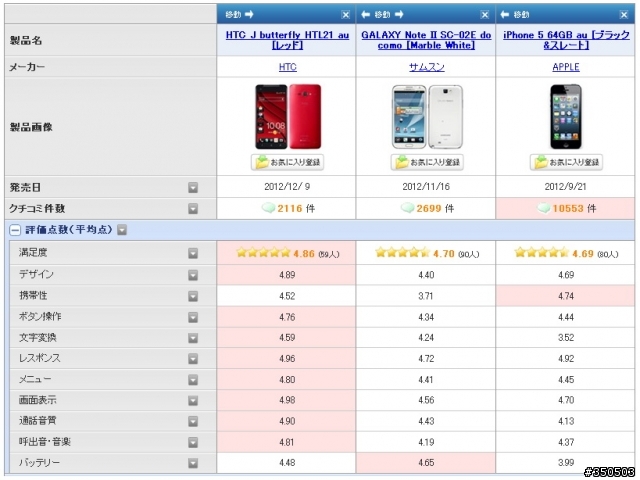Image resolution: width=640 pixels, height=480 pixels.
Task: Close the iPhone 5 comparison column
Action: click(x=624, y=15)
